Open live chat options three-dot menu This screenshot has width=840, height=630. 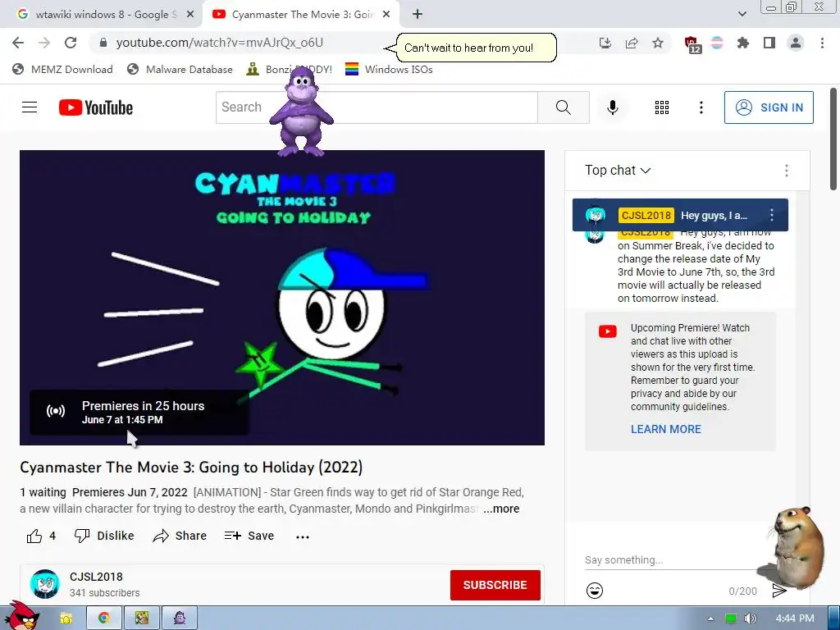point(787,171)
